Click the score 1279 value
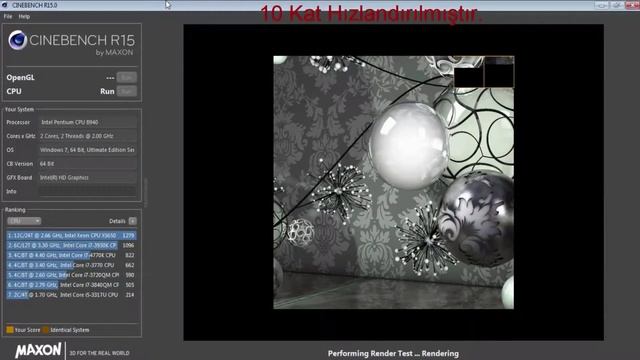Image resolution: width=640 pixels, height=360 pixels. tap(128, 236)
